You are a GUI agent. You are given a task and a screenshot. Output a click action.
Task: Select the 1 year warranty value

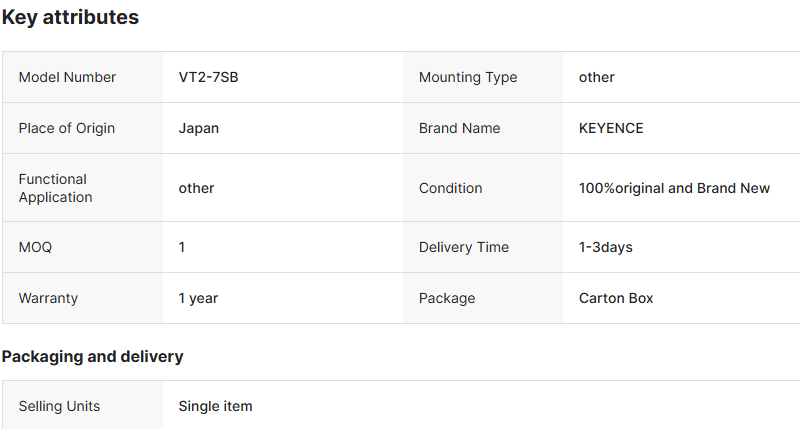(198, 298)
